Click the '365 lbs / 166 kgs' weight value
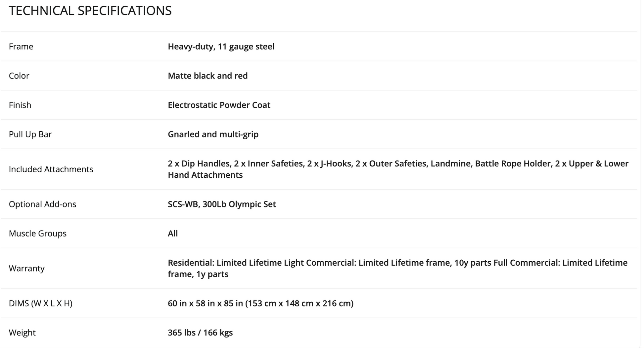This screenshot has width=644, height=348. click(200, 333)
